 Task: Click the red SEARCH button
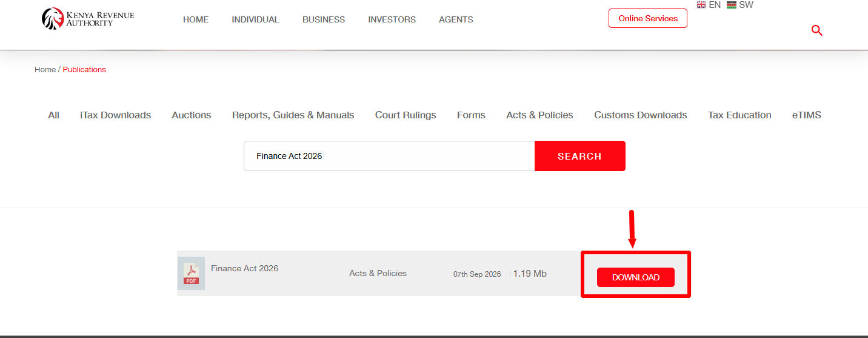click(x=579, y=156)
